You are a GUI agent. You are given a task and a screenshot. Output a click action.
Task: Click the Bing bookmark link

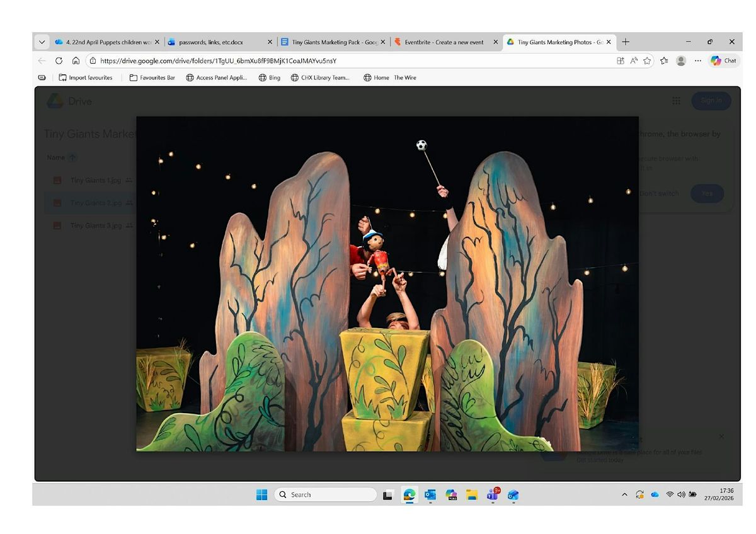(x=270, y=78)
